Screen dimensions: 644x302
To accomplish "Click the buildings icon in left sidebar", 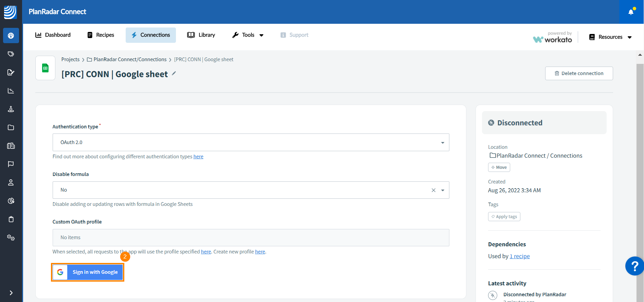I will pos(11,146).
